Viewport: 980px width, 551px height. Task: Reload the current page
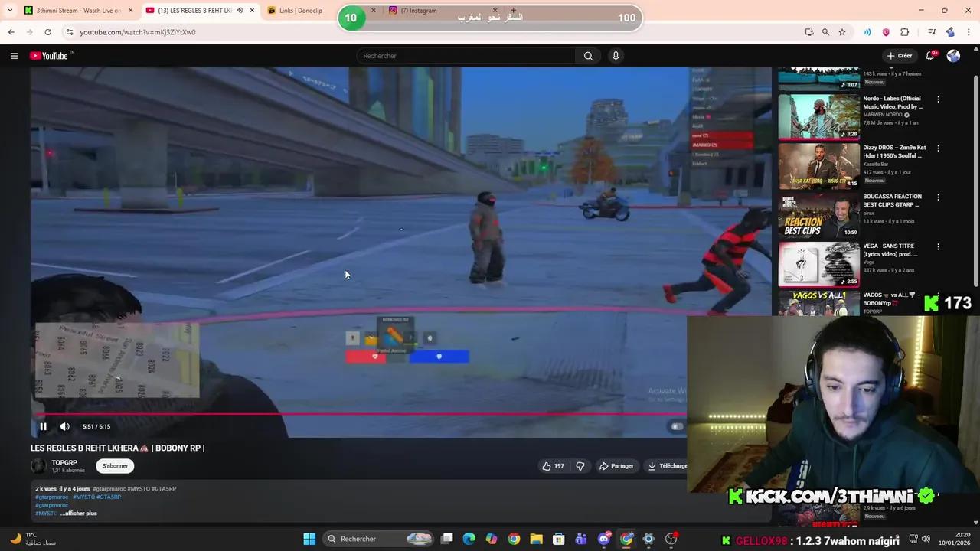point(47,32)
